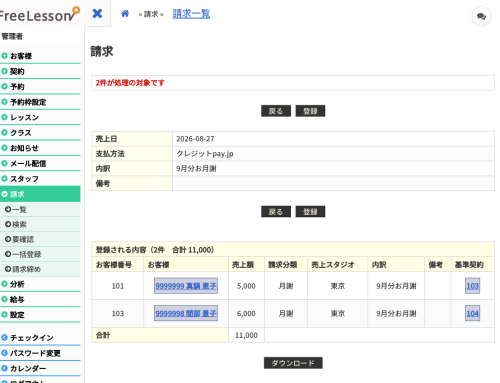Screen dimensions: 500x383
Task: Click the 11,000 total cell
Action: pyautogui.click(x=246, y=335)
